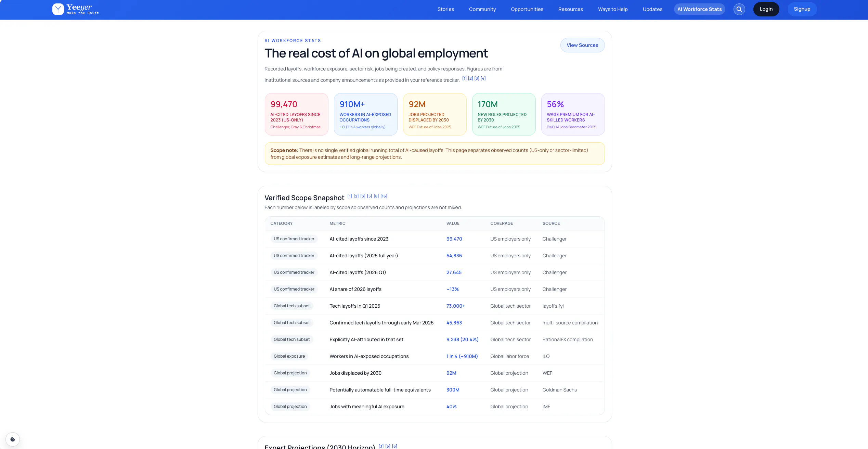Click the SOURCE column header
The height and width of the screenshot is (449, 868).
click(x=551, y=223)
